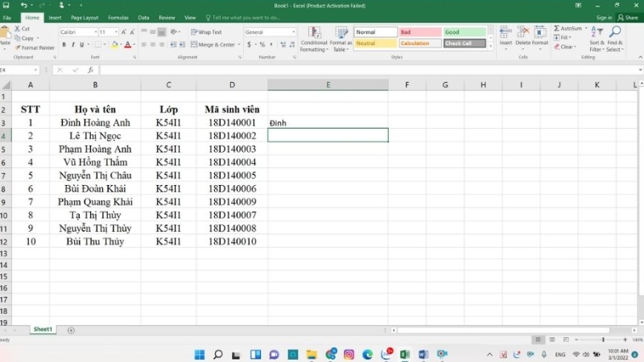Viewport: 644px width, 362px height.
Task: Apply the yellow Fill Color bucket
Action: (114, 44)
